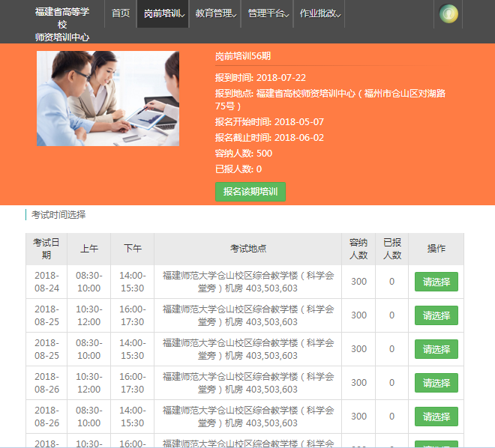495x448 pixels.
Task: Click the 考试时间选择 section heading
Action: [x=58, y=215]
